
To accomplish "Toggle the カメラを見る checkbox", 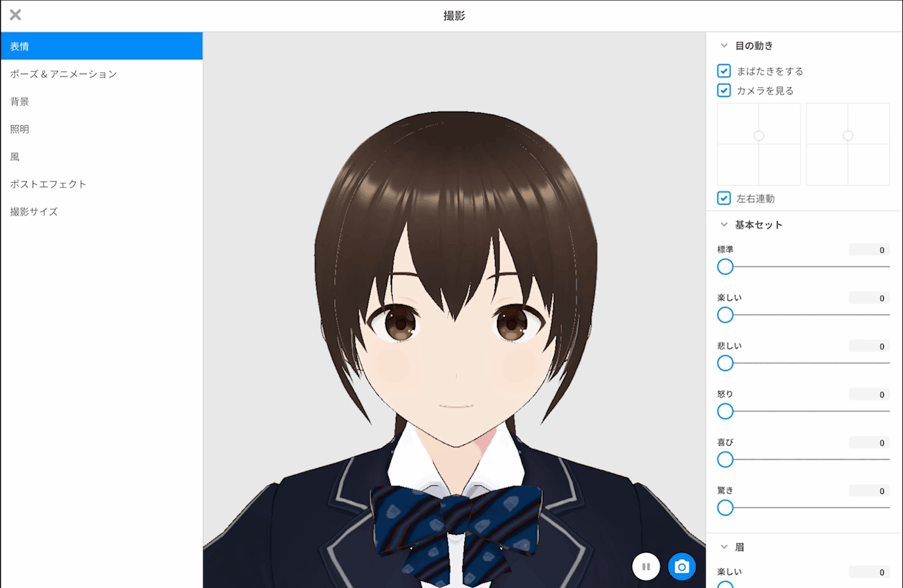I will (x=724, y=90).
